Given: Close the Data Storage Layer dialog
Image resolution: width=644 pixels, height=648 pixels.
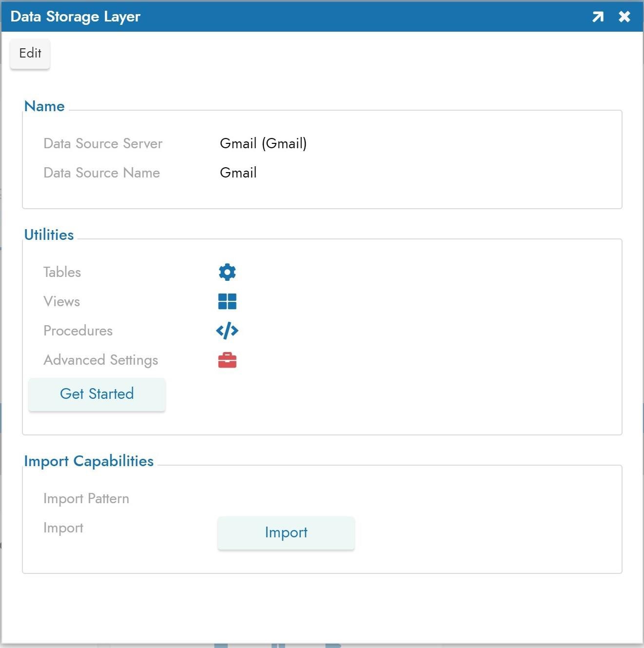Looking at the screenshot, I should coord(624,17).
